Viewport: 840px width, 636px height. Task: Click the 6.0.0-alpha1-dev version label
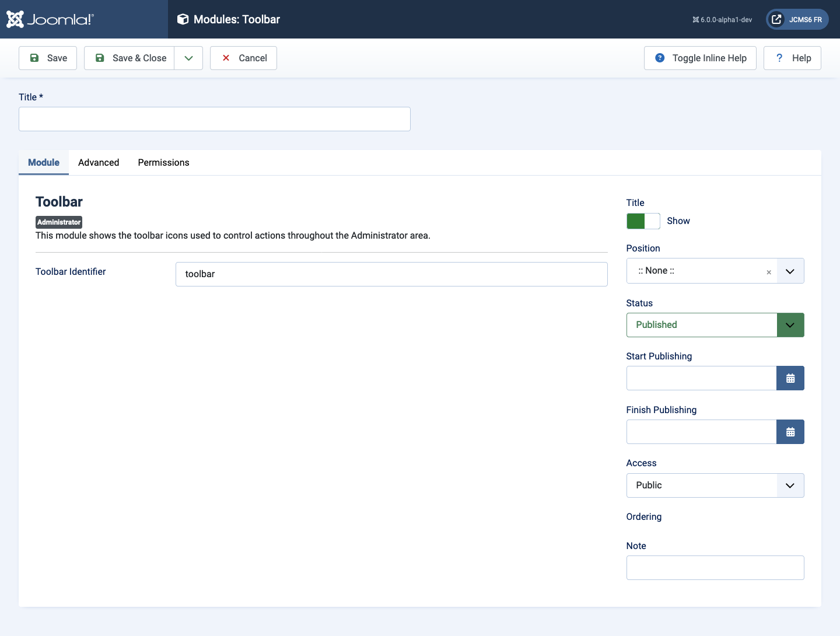[x=722, y=20]
